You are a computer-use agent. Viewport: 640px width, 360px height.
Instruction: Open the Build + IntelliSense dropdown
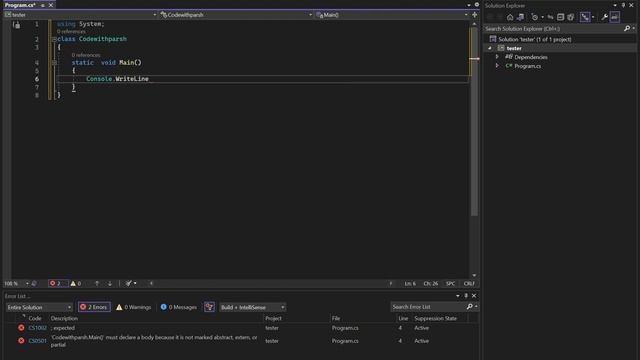[253, 307]
